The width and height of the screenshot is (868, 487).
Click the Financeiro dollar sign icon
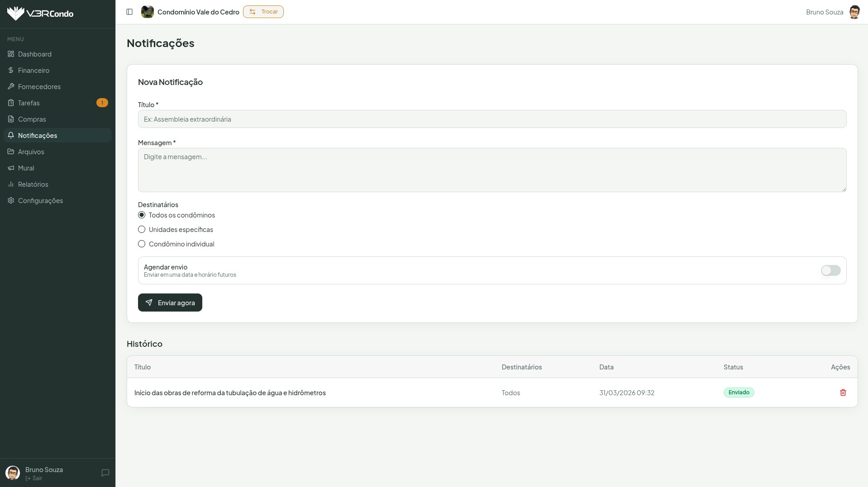11,70
